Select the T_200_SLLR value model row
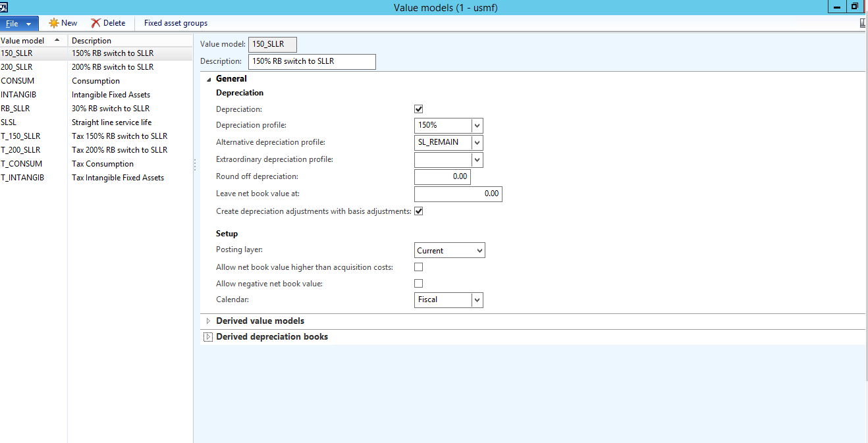The height and width of the screenshot is (443, 868). 96,150
